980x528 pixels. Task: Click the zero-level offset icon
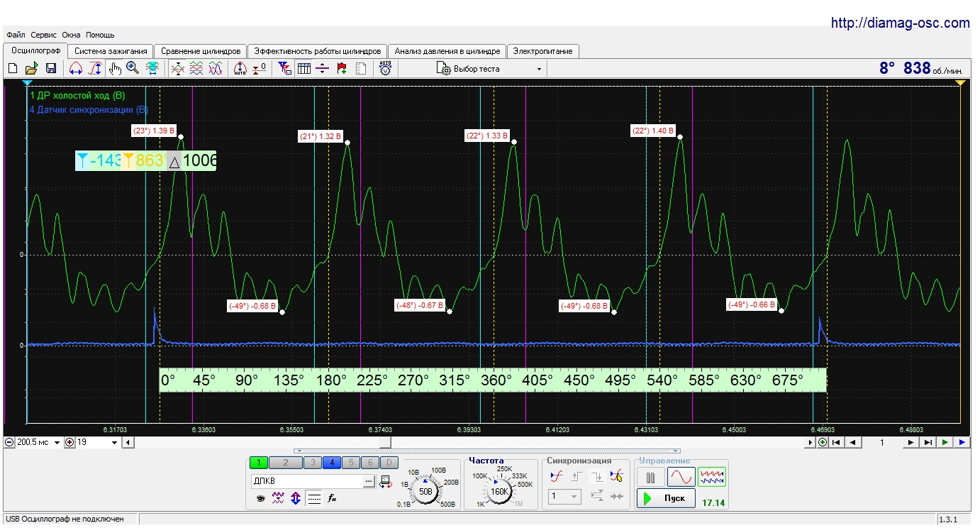259,69
